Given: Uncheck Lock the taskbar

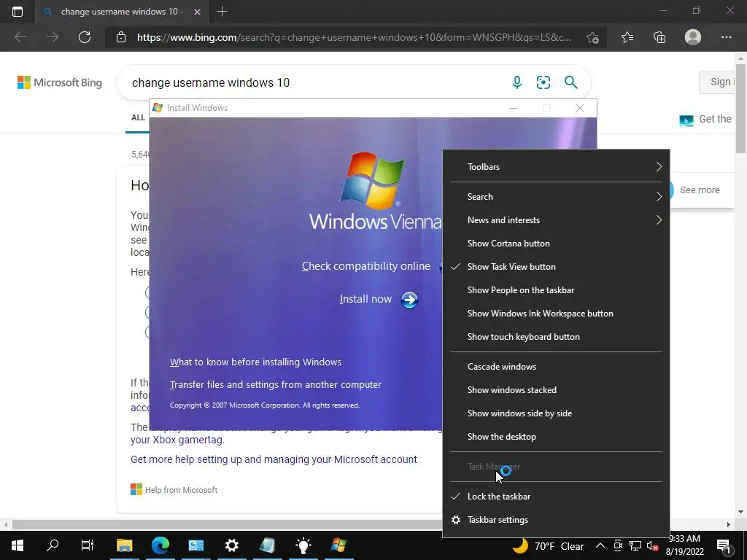Looking at the screenshot, I should click(556, 496).
